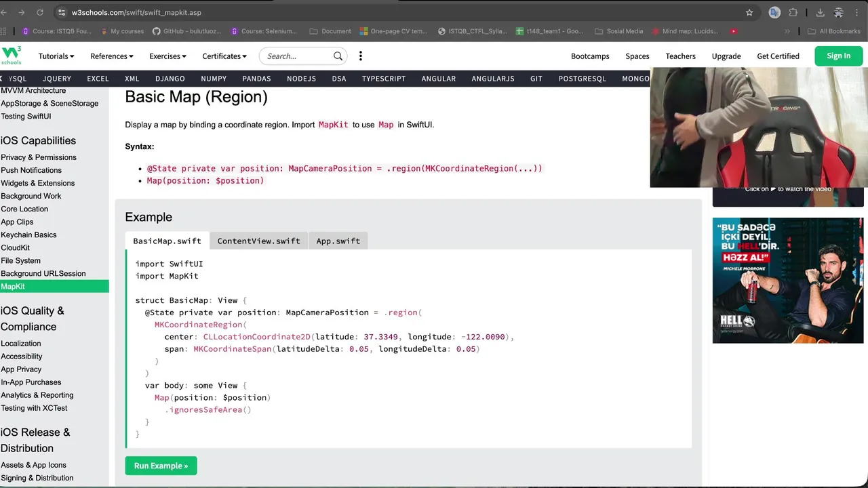Click the MapCameraPosition text in Syntax line
This screenshot has height=488, width=868.
point(330,168)
